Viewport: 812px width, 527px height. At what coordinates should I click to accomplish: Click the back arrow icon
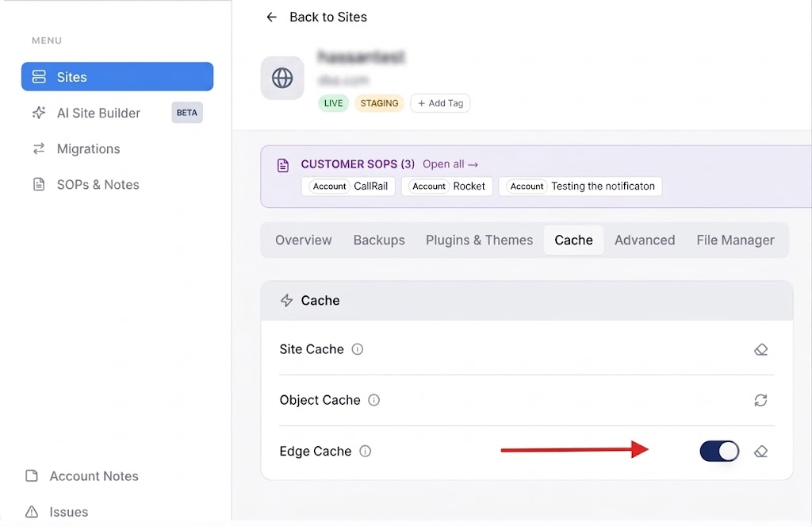tap(271, 17)
